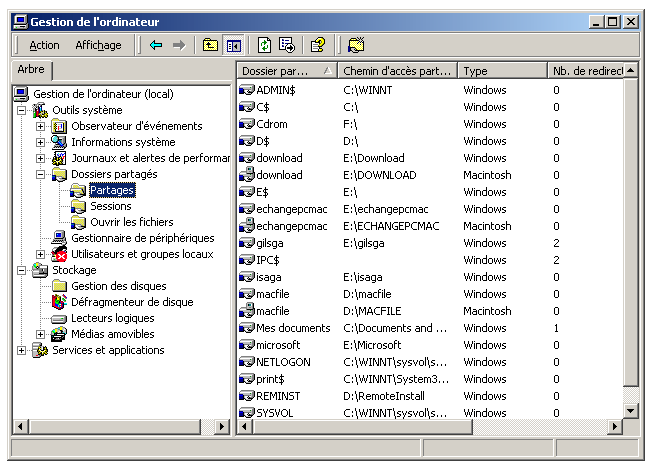
Task: Click list vertical scrollbar down arrow
Action: point(631,411)
